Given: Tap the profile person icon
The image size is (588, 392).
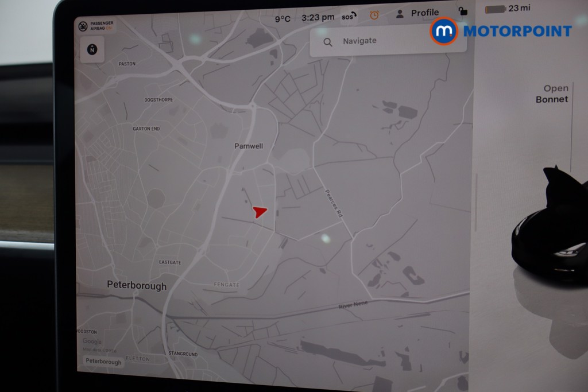Looking at the screenshot, I should 400,14.
